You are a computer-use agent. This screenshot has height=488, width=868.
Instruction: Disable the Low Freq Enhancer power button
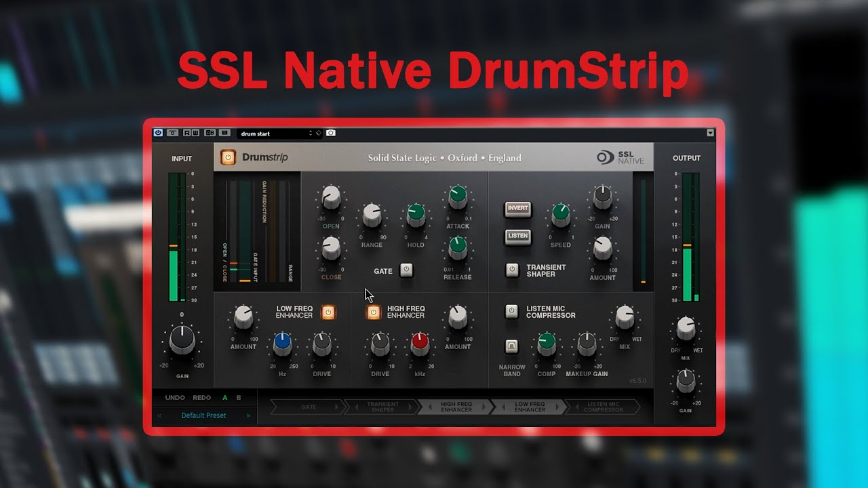coord(328,312)
